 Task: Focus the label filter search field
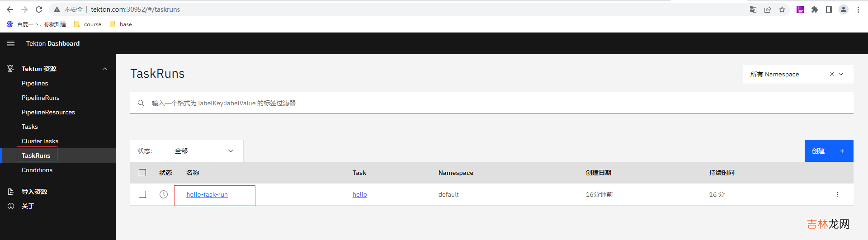click(497, 103)
